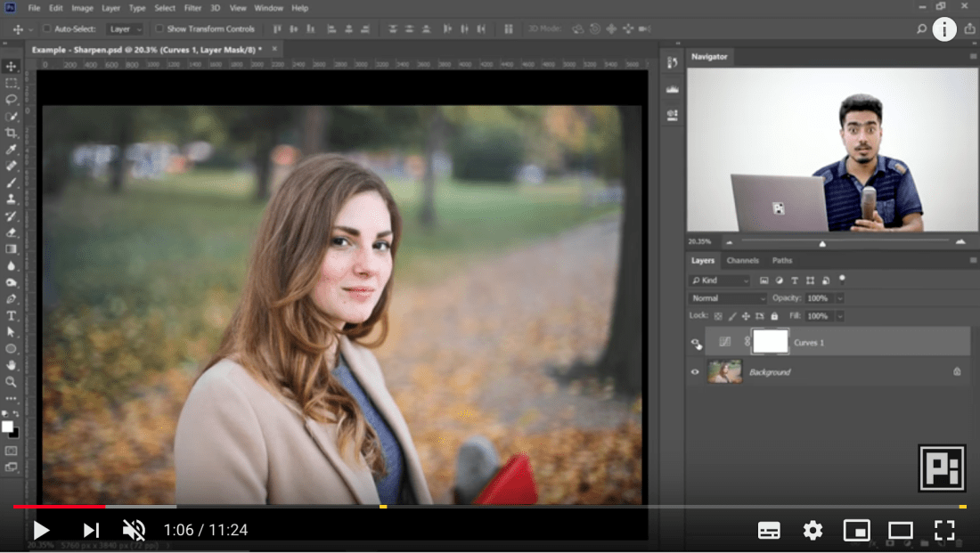The image size is (980, 553).
Task: Select the Crop tool
Action: 12,133
